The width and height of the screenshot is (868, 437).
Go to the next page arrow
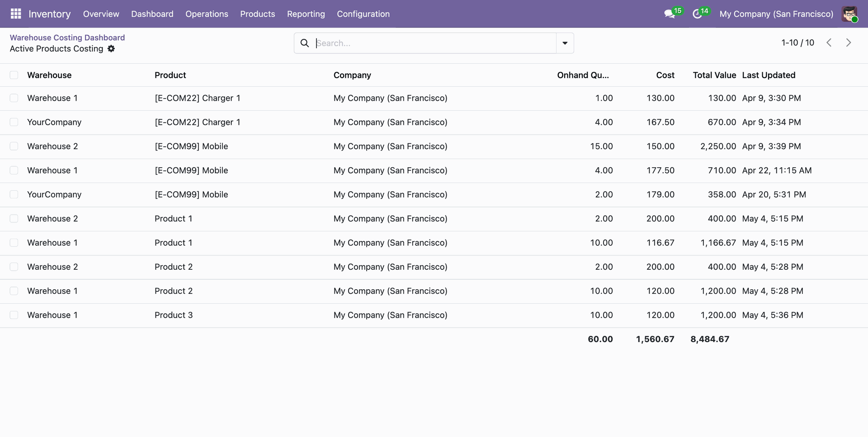849,42
